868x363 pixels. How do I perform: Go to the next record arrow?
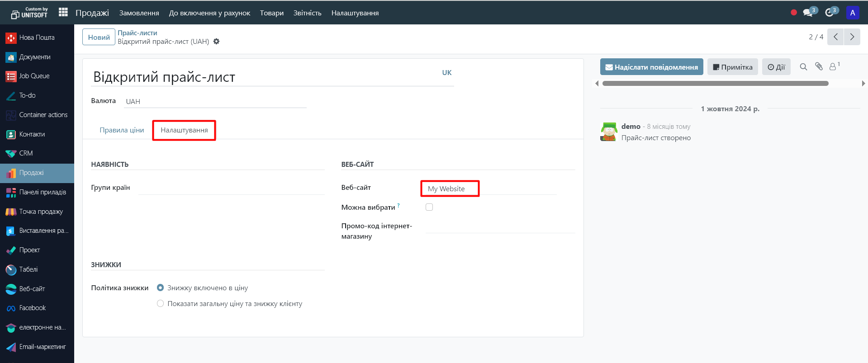pos(852,37)
